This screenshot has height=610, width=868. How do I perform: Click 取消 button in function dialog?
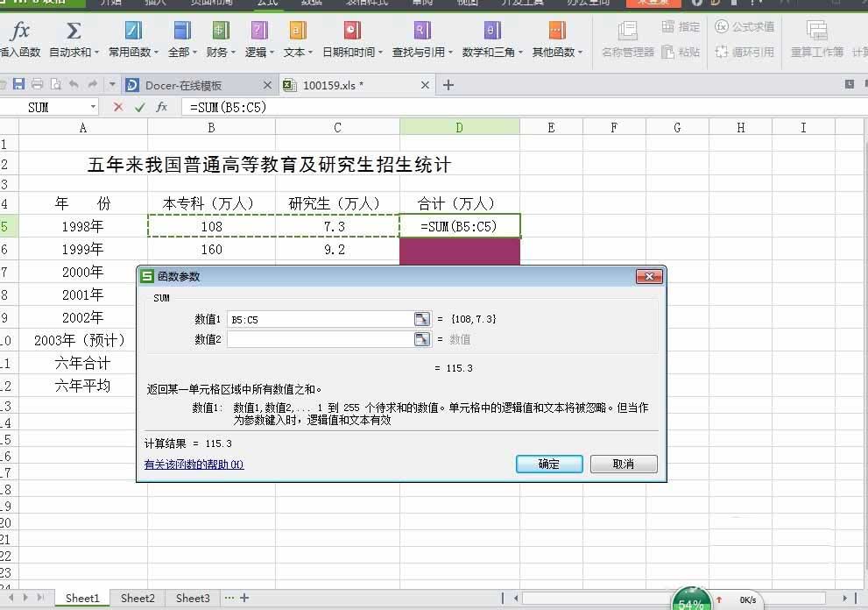click(624, 464)
